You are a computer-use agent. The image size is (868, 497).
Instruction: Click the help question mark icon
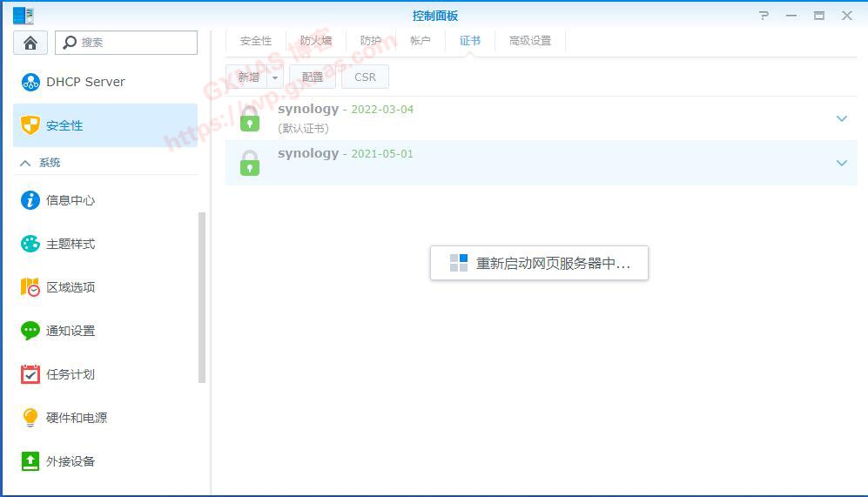(764, 16)
